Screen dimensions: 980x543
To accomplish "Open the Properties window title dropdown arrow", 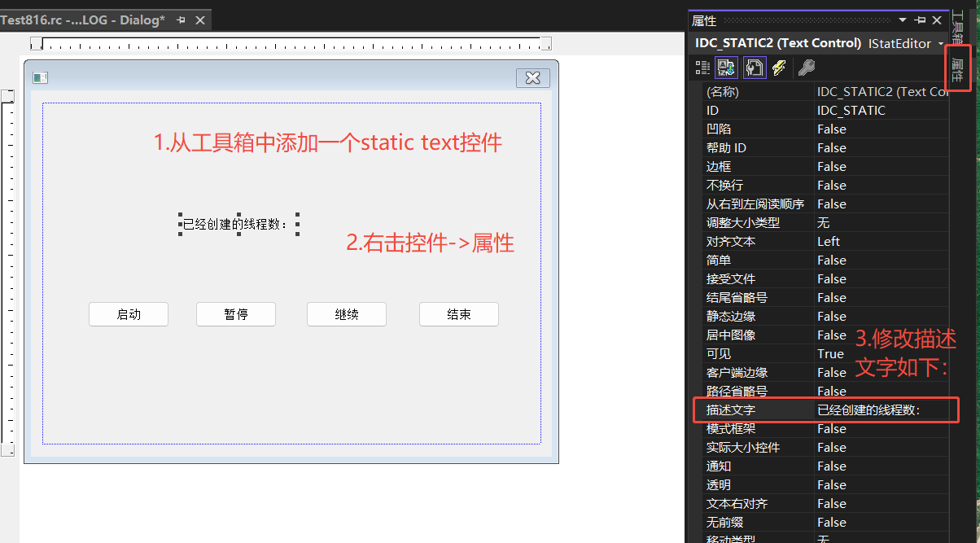I will click(903, 20).
